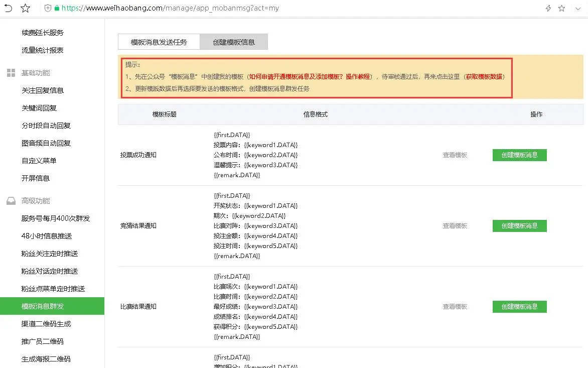Click the 温馨提示 keyword3 format line
Image resolution: width=588 pixels, height=368 pixels.
(256, 165)
